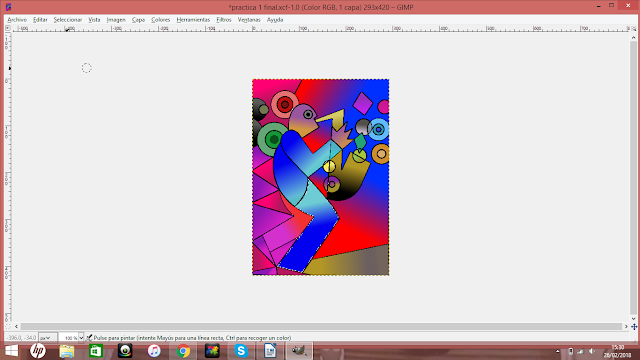640x360 pixels.
Task: Open the colorful puzzle-pieces app in the taskbar
Action: 212,351
